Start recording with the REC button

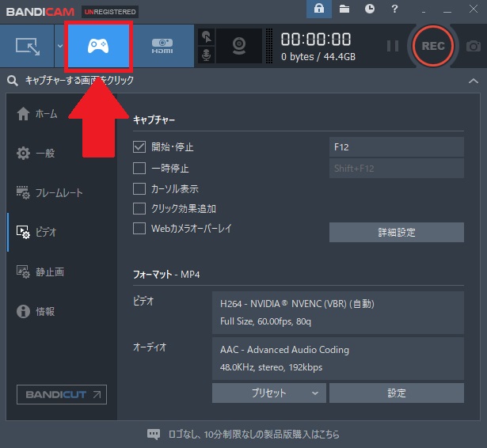click(x=433, y=46)
